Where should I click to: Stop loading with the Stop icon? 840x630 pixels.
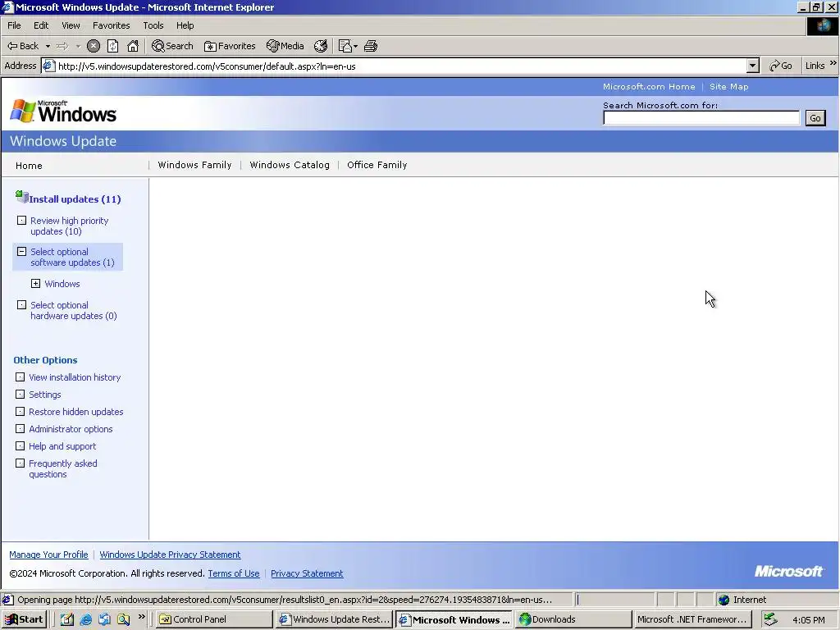[x=94, y=46]
